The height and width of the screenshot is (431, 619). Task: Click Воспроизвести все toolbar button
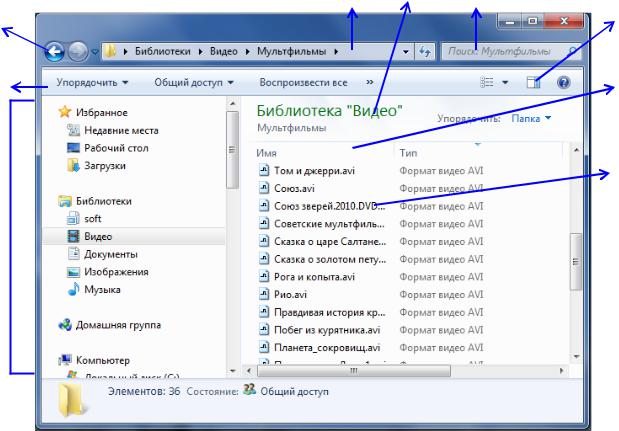pos(303,82)
